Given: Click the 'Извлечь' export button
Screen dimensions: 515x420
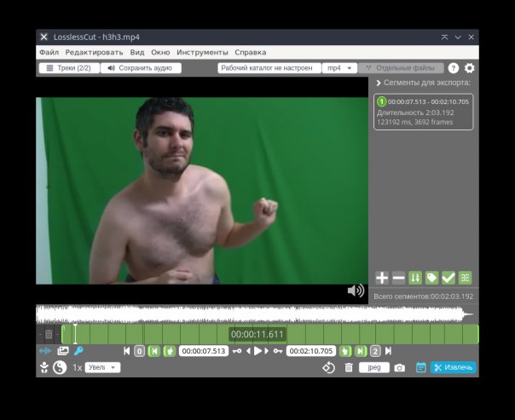Looking at the screenshot, I should coord(454,367).
